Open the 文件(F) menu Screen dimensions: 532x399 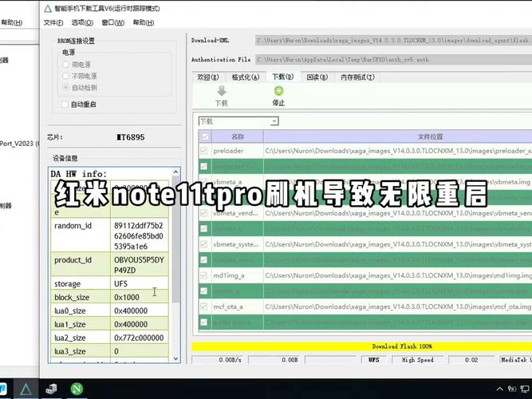[x=53, y=23]
